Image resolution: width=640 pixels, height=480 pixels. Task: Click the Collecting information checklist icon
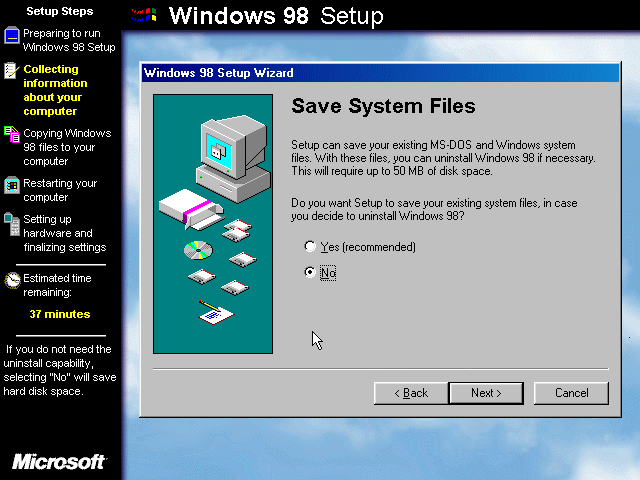pos(11,71)
